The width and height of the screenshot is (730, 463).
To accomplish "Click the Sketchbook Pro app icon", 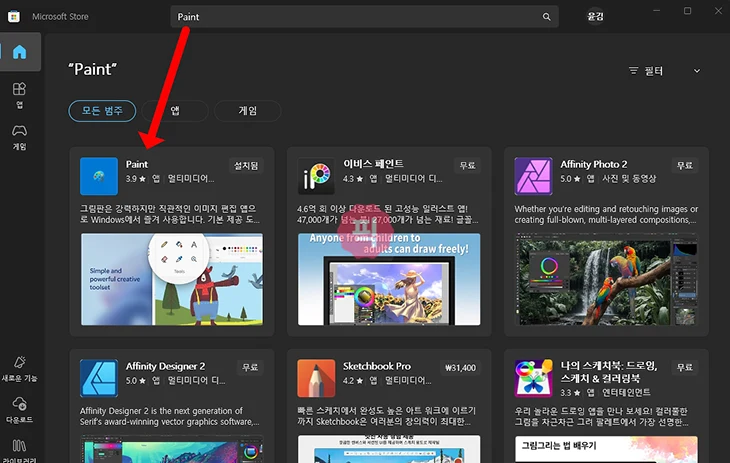I will point(316,378).
